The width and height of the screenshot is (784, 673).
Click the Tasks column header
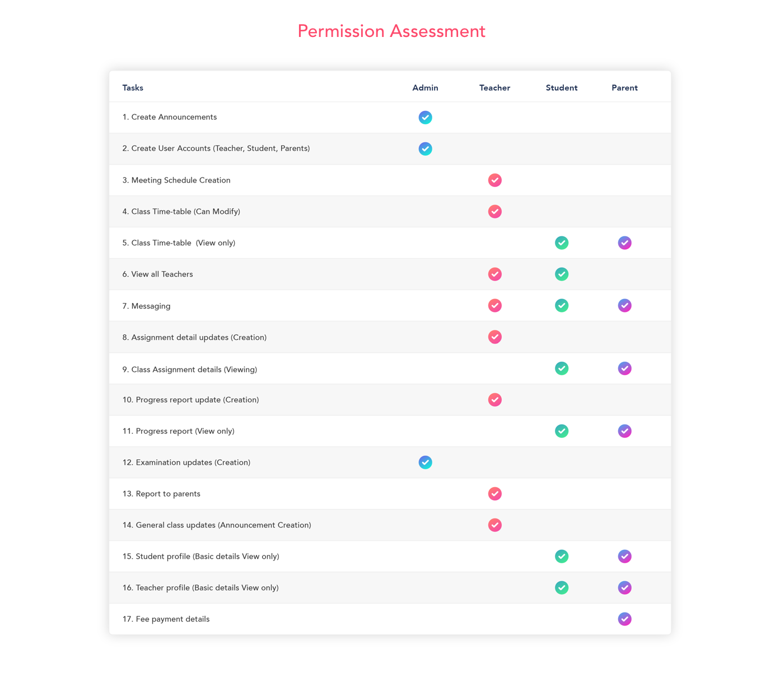coord(133,88)
